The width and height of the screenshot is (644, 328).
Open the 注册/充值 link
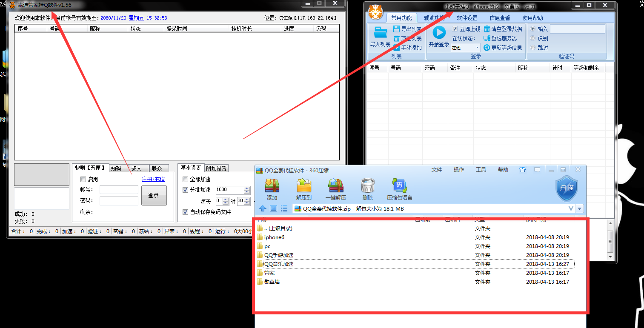click(153, 179)
